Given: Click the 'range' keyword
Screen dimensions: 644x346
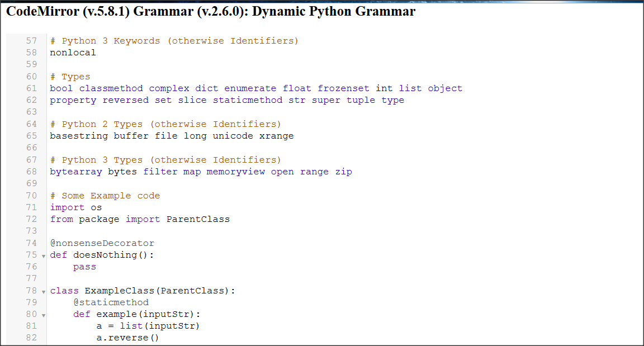Looking at the screenshot, I should point(315,172).
